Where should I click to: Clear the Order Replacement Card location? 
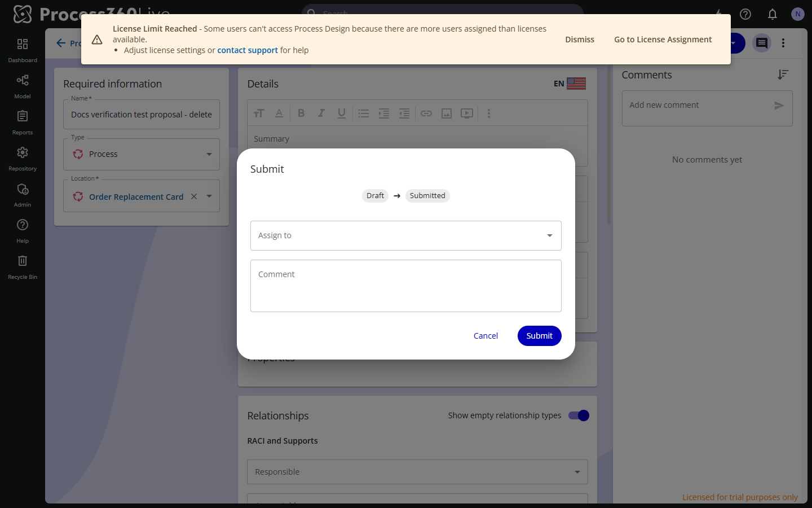tap(194, 196)
